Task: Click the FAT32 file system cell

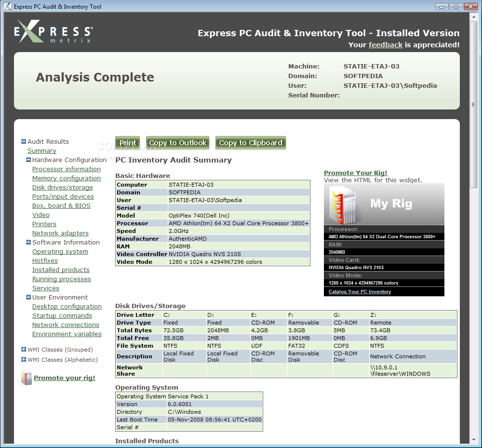Action: pyautogui.click(x=310, y=346)
